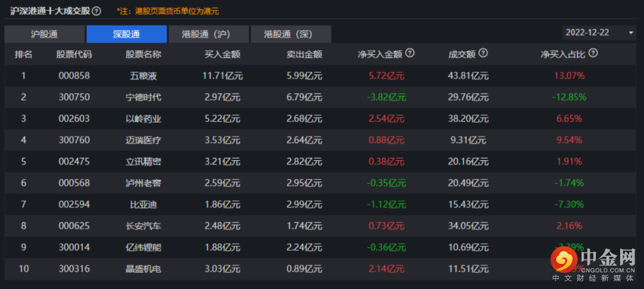644x289 pixels.
Task: Click help icon next to 净买入占比 header
Action: tap(593, 53)
